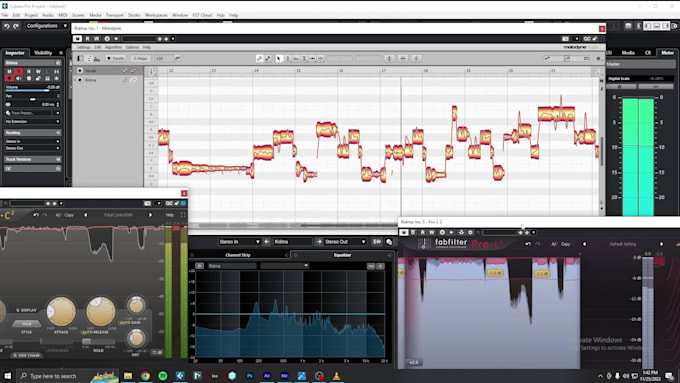Viewport: 680px width, 383px height.
Task: Click the Cubase redo arrow icon
Action: (x=16, y=26)
